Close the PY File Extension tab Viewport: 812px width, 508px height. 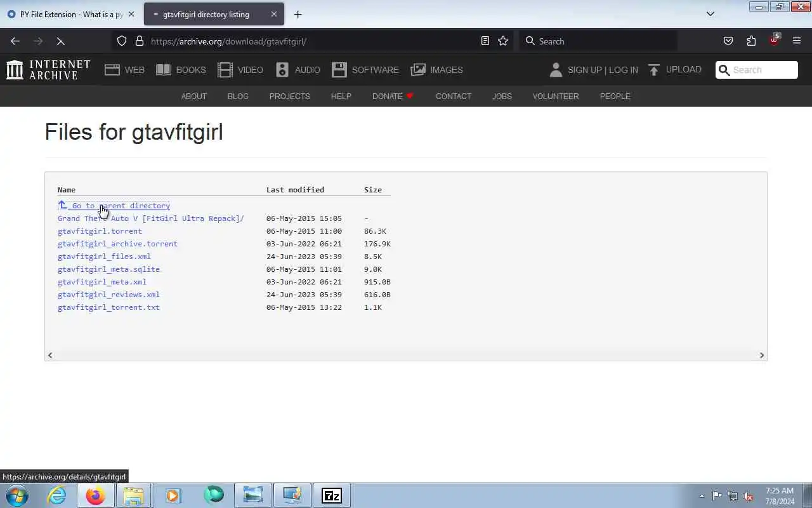131,14
